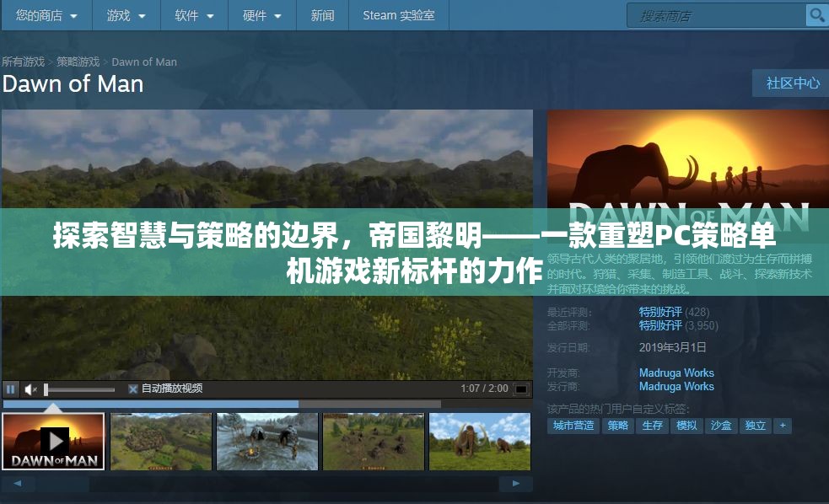Select the 模拟 tag
The width and height of the screenshot is (829, 504).
point(686,426)
